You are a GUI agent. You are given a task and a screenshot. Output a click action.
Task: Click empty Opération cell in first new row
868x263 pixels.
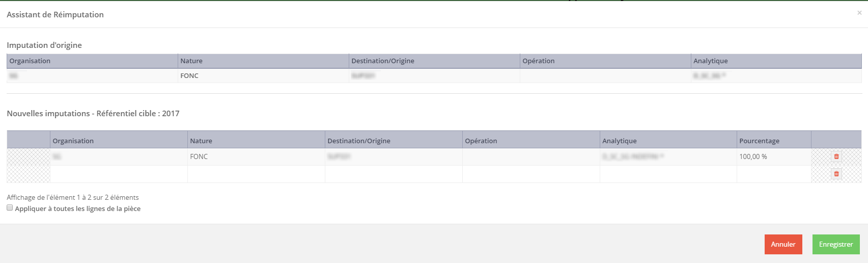tap(530, 156)
